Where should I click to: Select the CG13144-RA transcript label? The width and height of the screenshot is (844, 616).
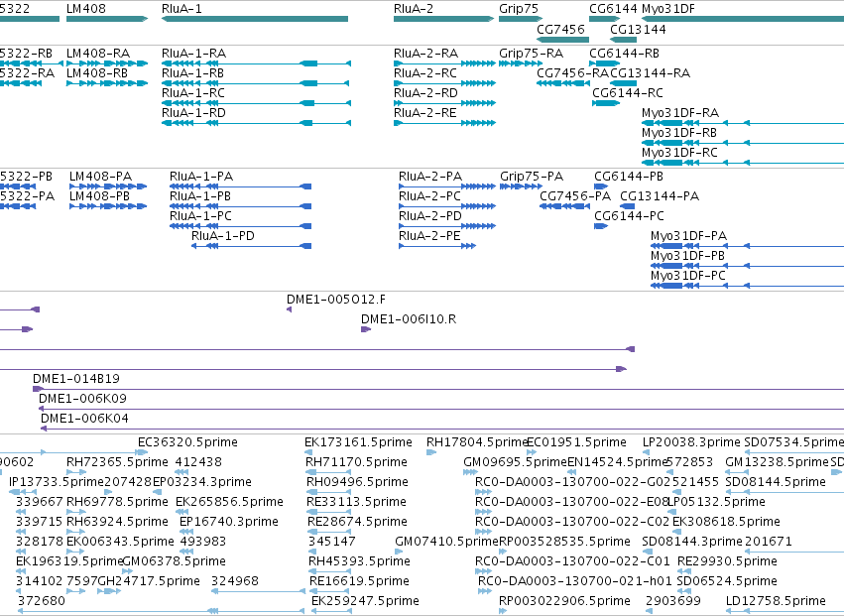click(x=651, y=73)
